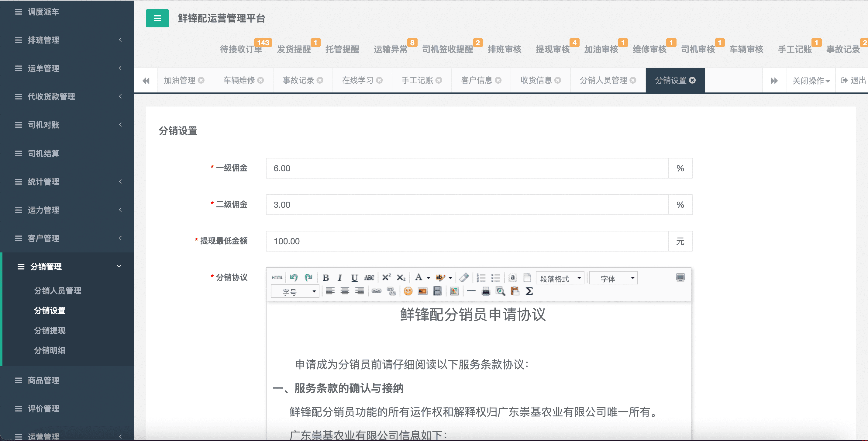Open 关闭操作 dropdown menu
The width and height of the screenshot is (868, 441).
pyautogui.click(x=811, y=81)
